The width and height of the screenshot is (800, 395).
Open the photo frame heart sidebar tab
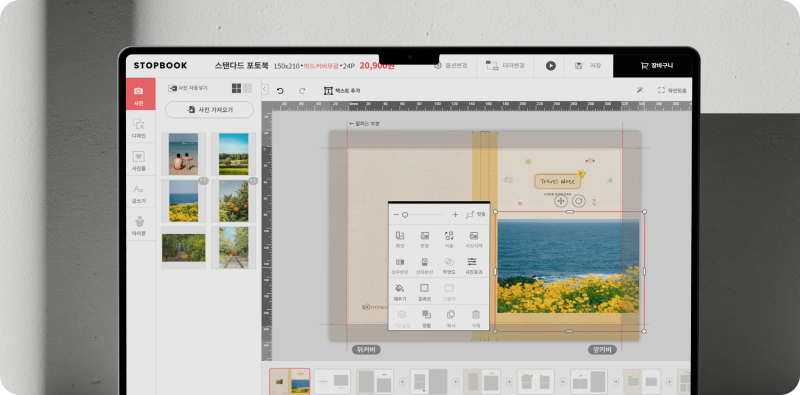tap(138, 160)
